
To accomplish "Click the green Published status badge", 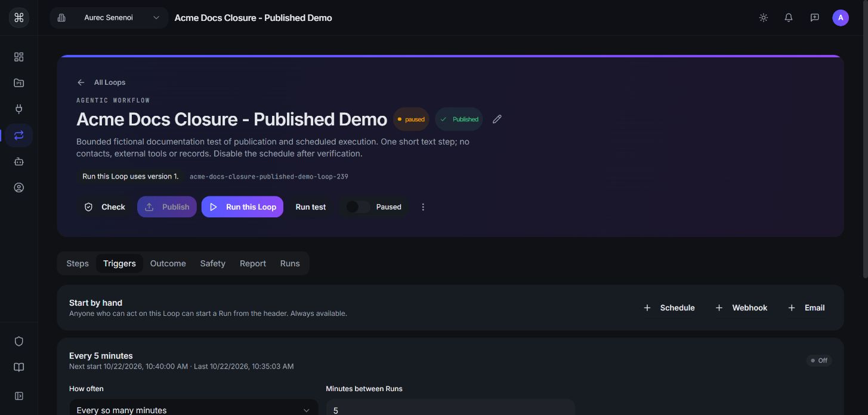I will coord(459,119).
